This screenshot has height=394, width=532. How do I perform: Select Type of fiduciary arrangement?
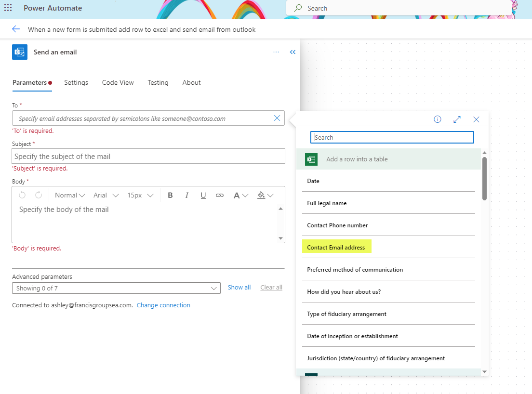coord(388,314)
